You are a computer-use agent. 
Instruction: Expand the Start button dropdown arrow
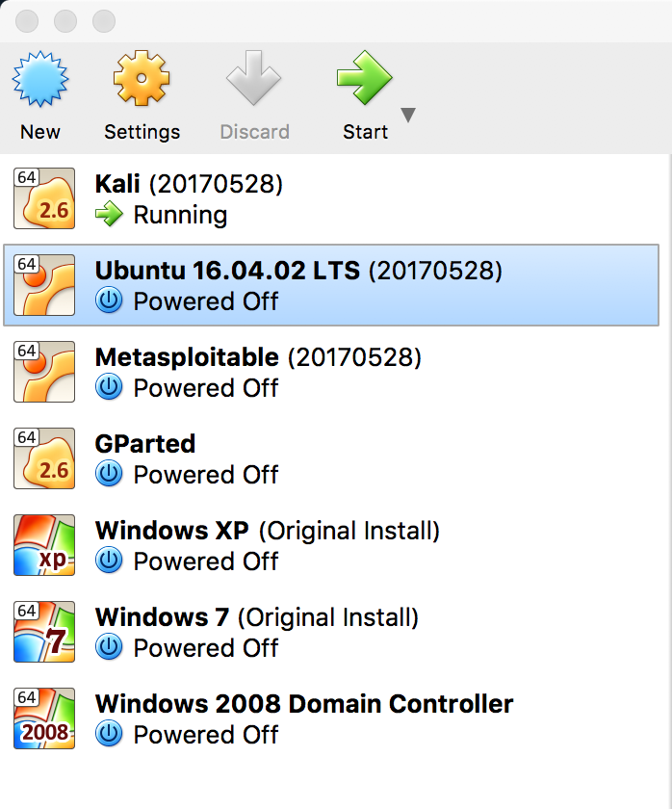tap(408, 115)
